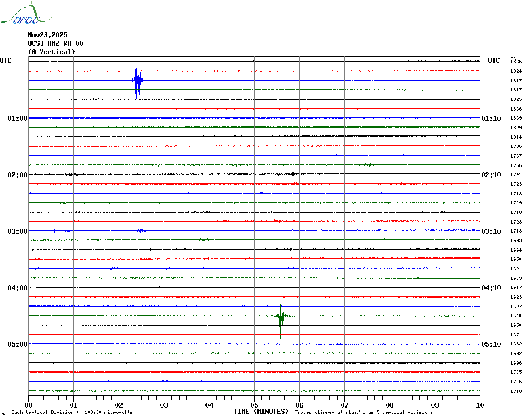Click the DC offset value 1839

[x=515, y=119]
